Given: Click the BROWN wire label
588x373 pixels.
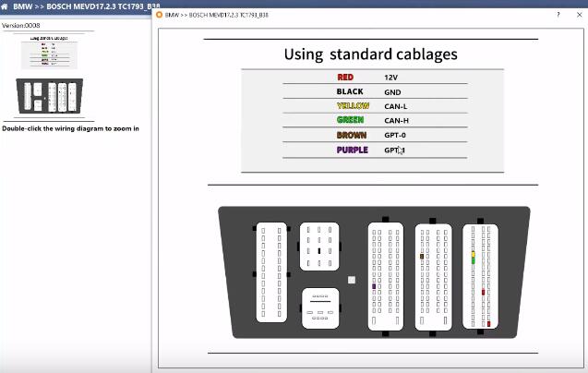Looking at the screenshot, I should (352, 135).
